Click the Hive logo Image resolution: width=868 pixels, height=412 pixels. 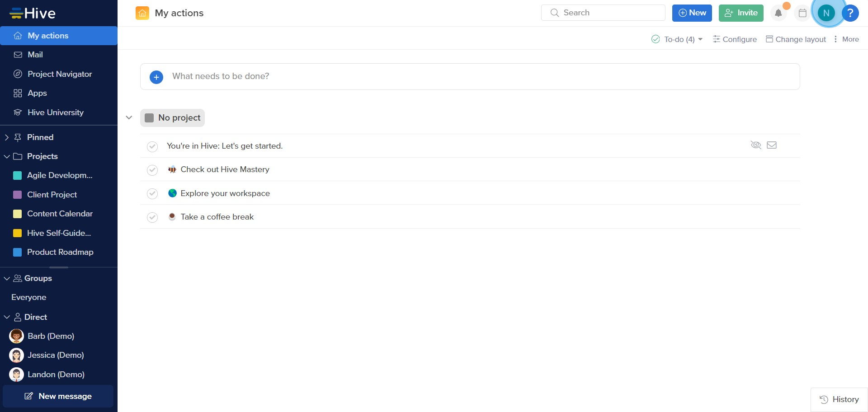[x=33, y=13]
